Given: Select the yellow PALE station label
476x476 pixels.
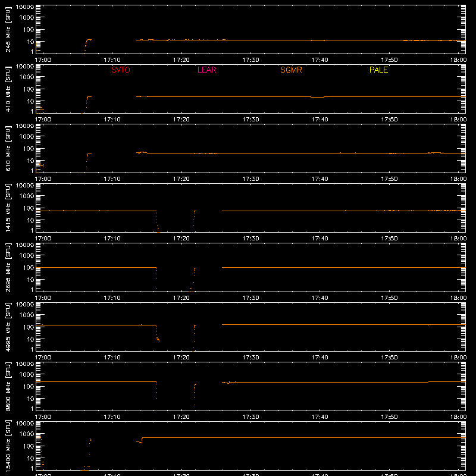Looking at the screenshot, I should [378, 70].
